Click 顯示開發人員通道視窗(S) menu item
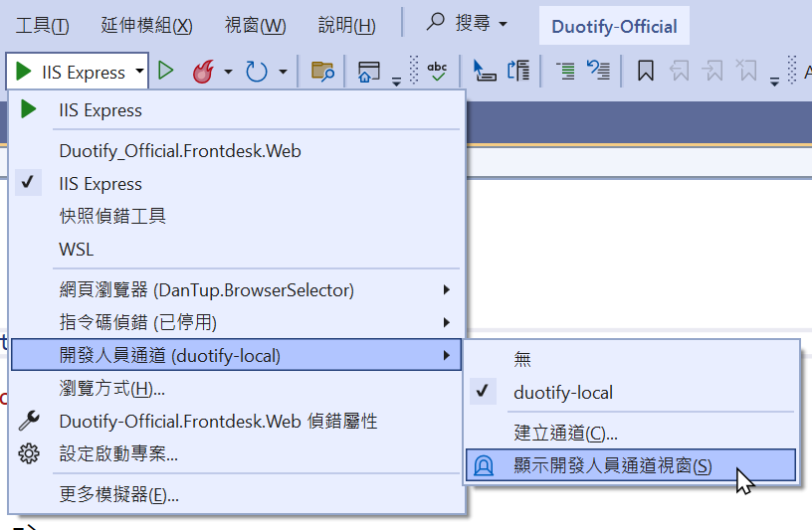The width and height of the screenshot is (812, 530). 631,465
